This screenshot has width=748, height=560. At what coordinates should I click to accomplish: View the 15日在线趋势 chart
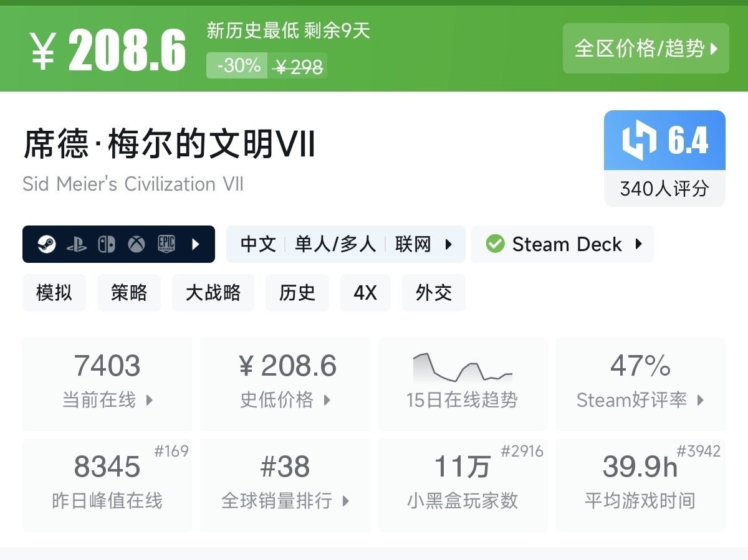(x=463, y=384)
